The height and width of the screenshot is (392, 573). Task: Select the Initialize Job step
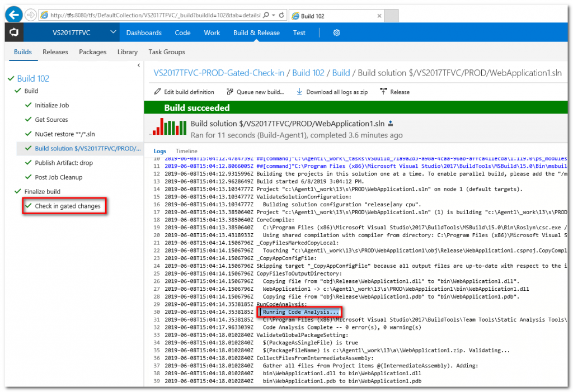(x=52, y=105)
